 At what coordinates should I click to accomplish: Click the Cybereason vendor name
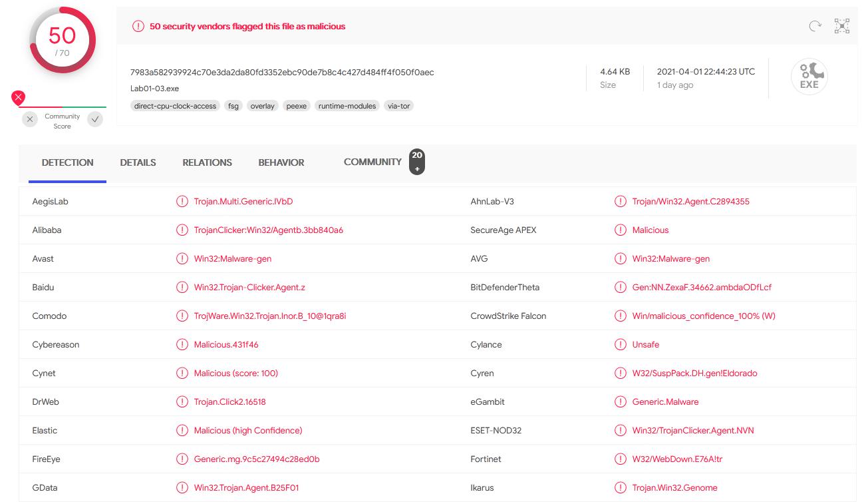(56, 344)
